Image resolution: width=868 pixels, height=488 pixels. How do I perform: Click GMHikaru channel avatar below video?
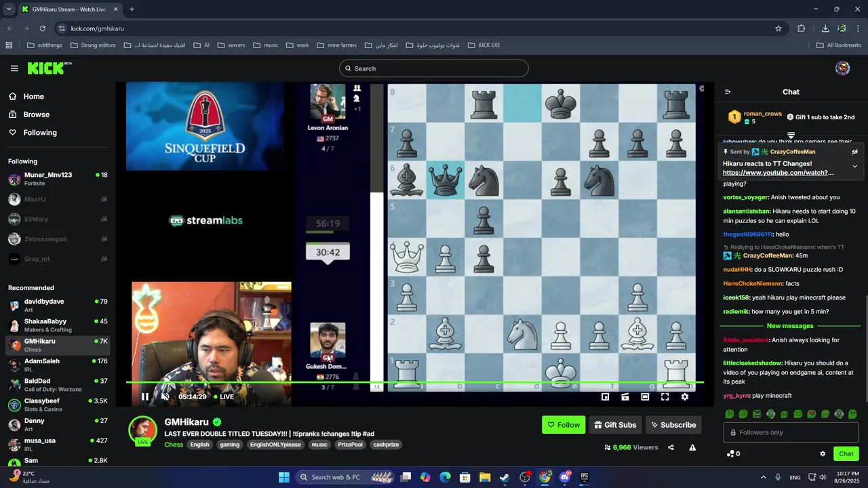143,430
